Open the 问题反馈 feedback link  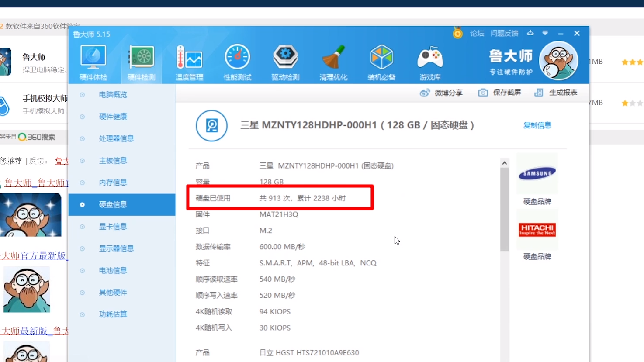[504, 33]
